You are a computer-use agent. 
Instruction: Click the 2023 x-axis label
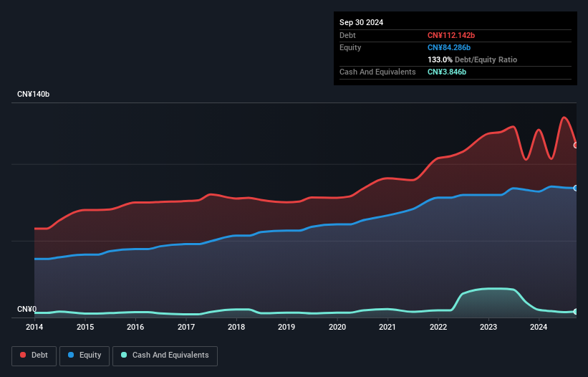pos(488,327)
